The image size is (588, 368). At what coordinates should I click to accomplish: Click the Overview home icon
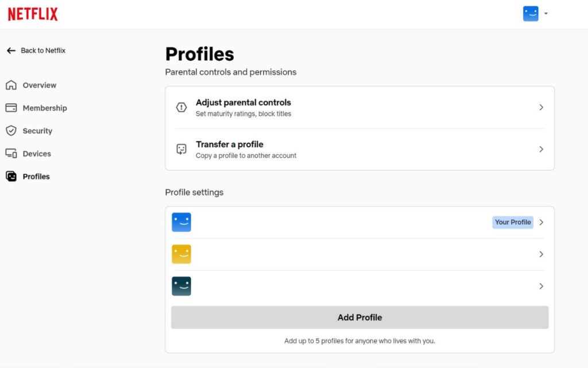pyautogui.click(x=11, y=85)
